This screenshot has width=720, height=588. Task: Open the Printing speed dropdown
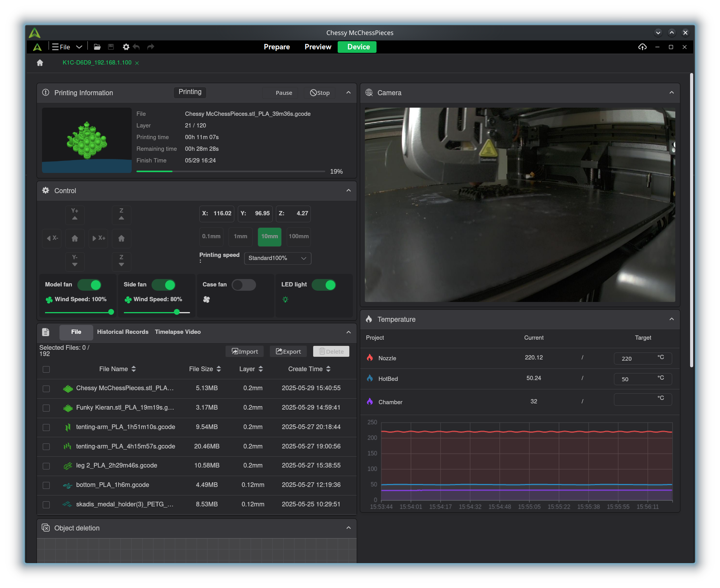coord(277,258)
